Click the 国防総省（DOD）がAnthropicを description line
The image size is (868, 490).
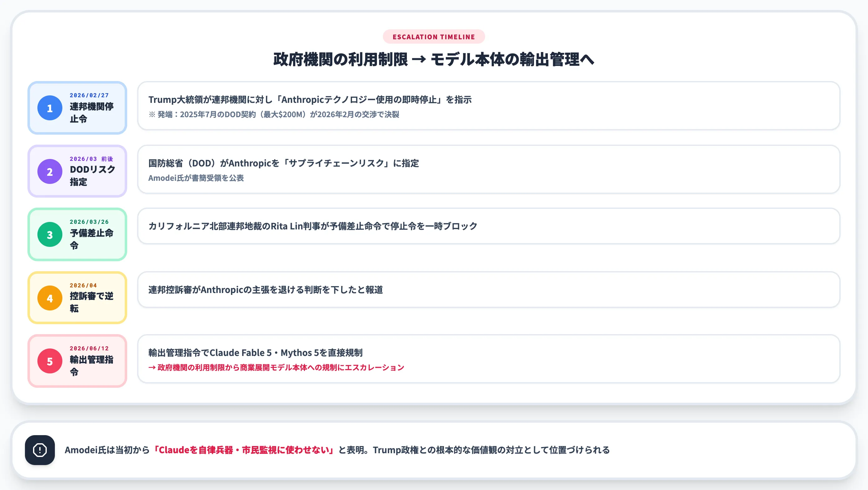tap(284, 163)
